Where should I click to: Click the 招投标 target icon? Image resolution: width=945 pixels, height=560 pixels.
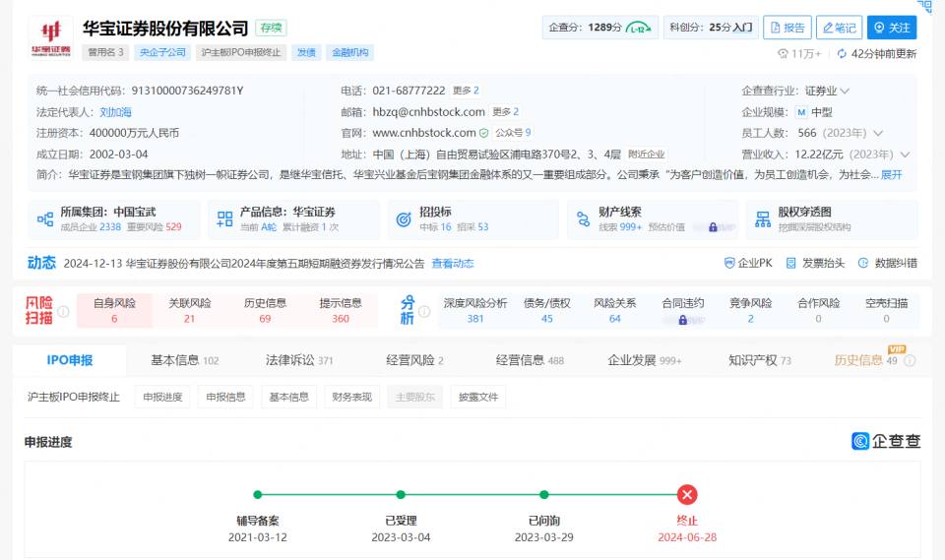404,219
